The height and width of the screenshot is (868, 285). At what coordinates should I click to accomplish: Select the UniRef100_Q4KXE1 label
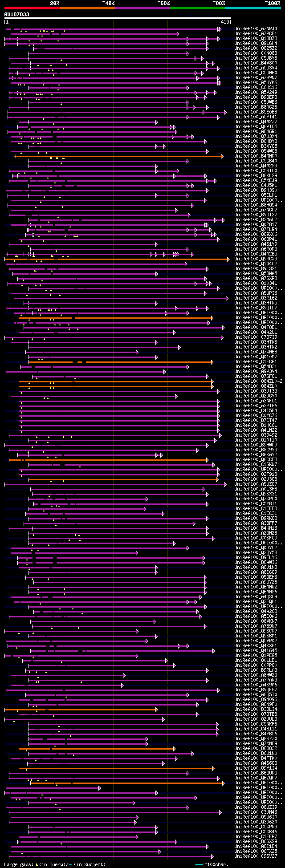point(256,646)
